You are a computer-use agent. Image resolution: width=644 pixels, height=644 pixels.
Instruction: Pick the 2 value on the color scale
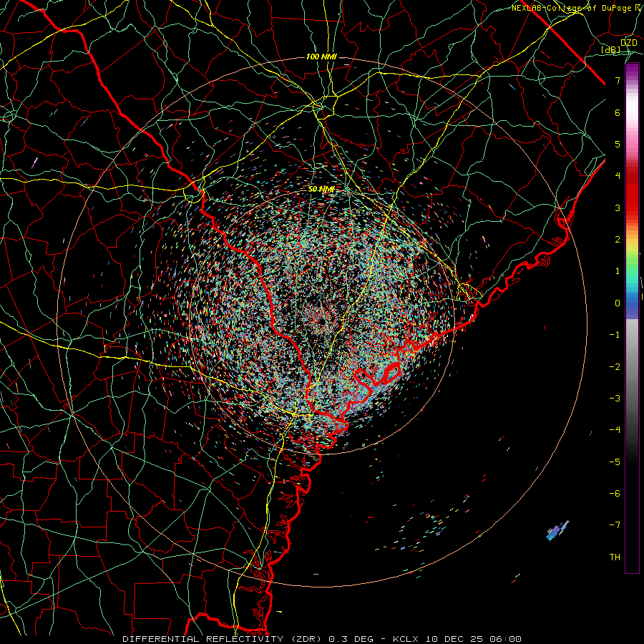tap(618, 240)
